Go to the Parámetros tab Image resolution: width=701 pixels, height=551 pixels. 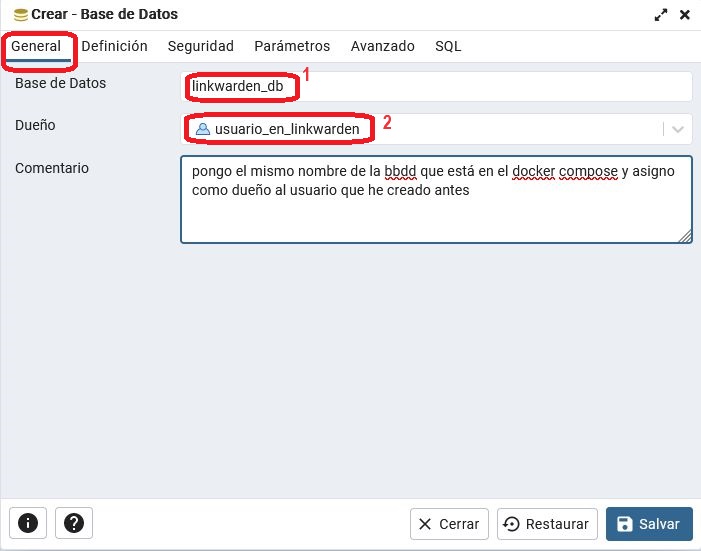(x=292, y=46)
